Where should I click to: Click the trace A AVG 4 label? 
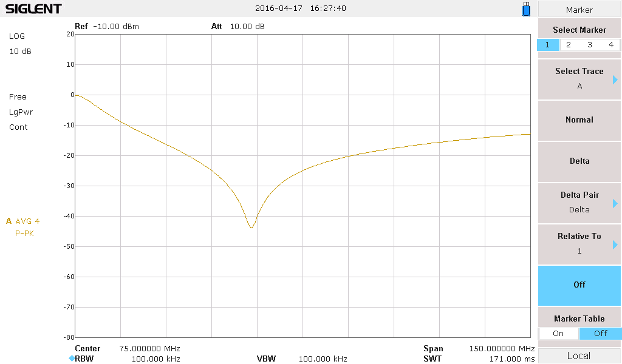23,221
